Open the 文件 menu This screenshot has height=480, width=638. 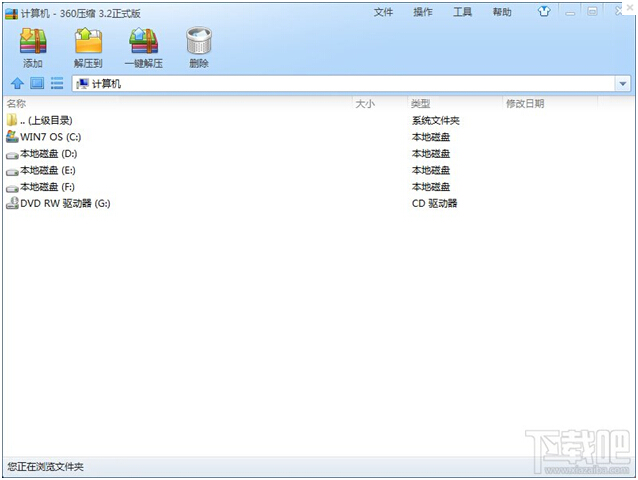[x=383, y=12]
